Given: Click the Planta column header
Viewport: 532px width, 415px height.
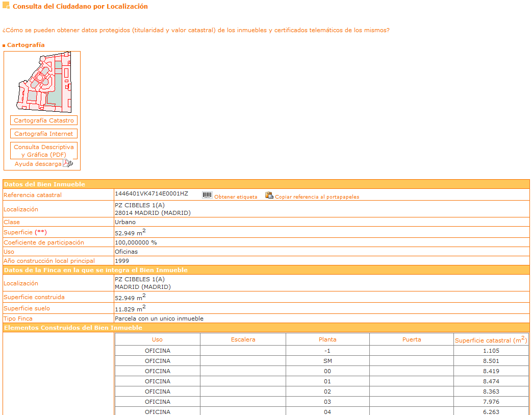Looking at the screenshot, I should (x=327, y=339).
